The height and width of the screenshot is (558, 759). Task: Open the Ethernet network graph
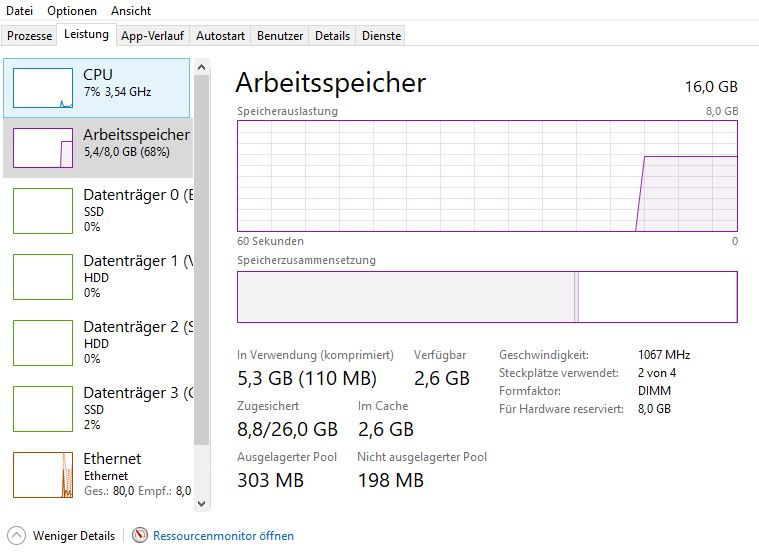pyautogui.click(x=43, y=474)
